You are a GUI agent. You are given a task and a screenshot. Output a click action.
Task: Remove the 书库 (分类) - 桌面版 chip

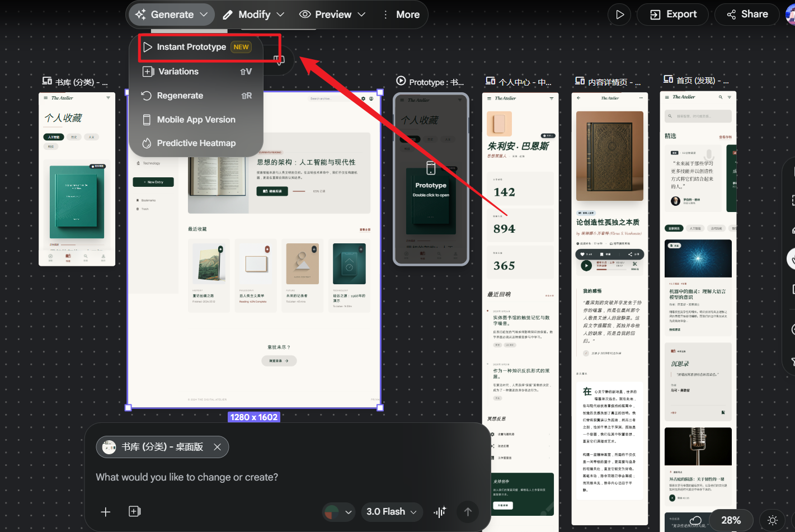(x=218, y=447)
